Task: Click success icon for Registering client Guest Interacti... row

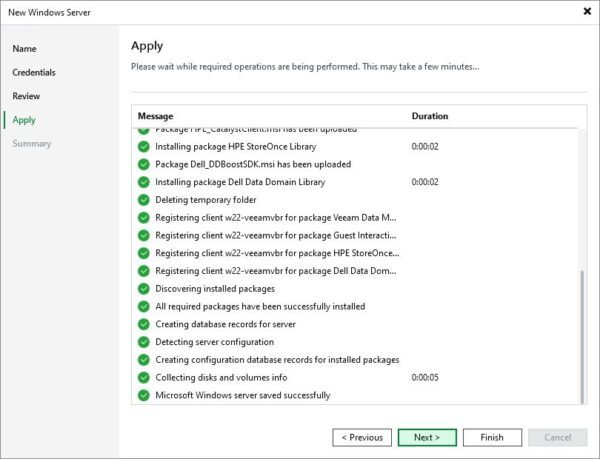Action: pos(143,235)
